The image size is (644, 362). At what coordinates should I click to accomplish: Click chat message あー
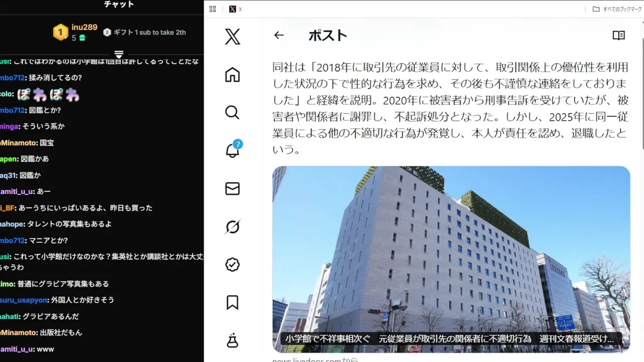point(44,192)
